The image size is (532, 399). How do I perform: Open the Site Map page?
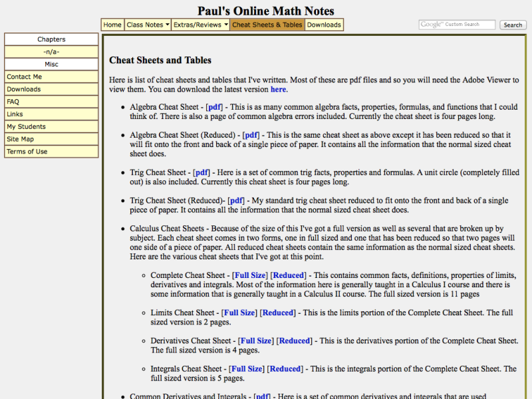[21, 139]
